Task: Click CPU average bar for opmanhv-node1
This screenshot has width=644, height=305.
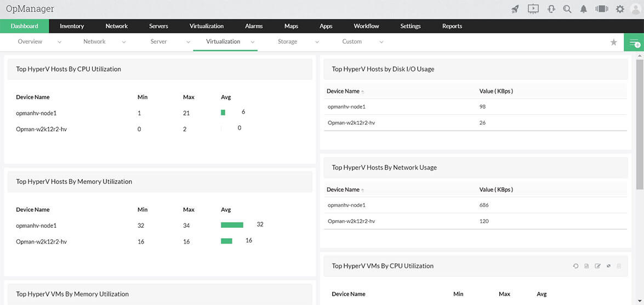Action: click(223, 112)
